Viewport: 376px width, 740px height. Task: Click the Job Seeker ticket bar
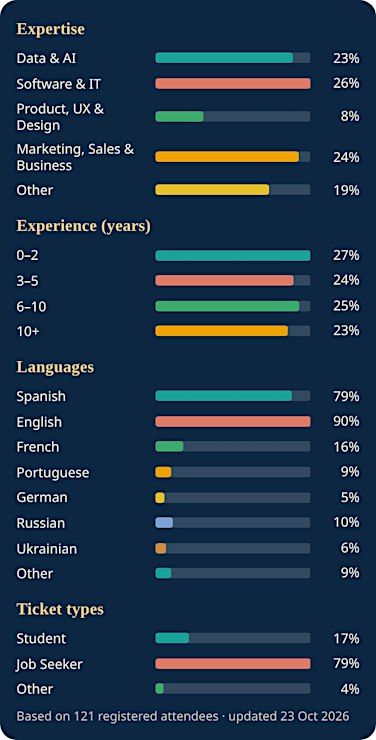tap(233, 664)
